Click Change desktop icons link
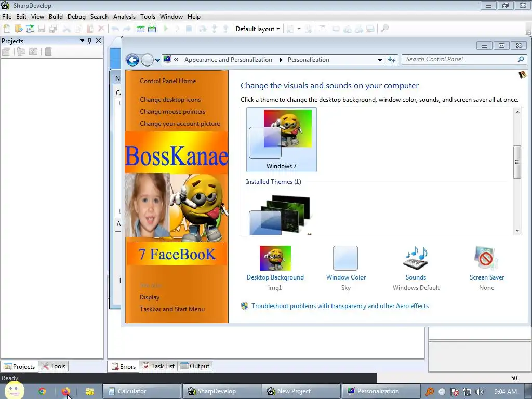The width and height of the screenshot is (532, 399). click(170, 100)
